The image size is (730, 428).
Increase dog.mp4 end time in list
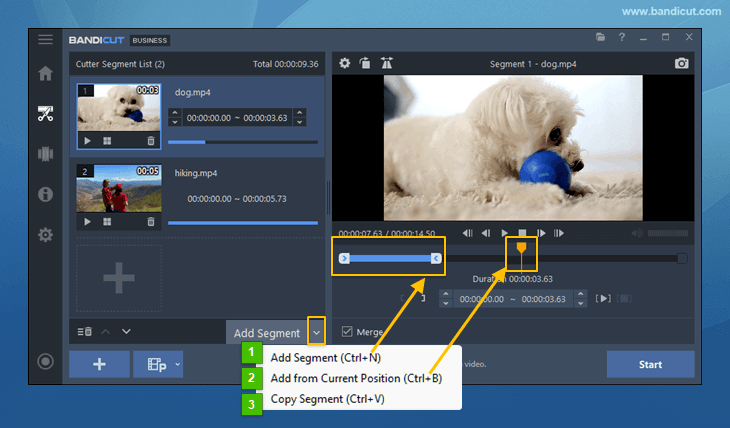pyautogui.click(x=300, y=113)
